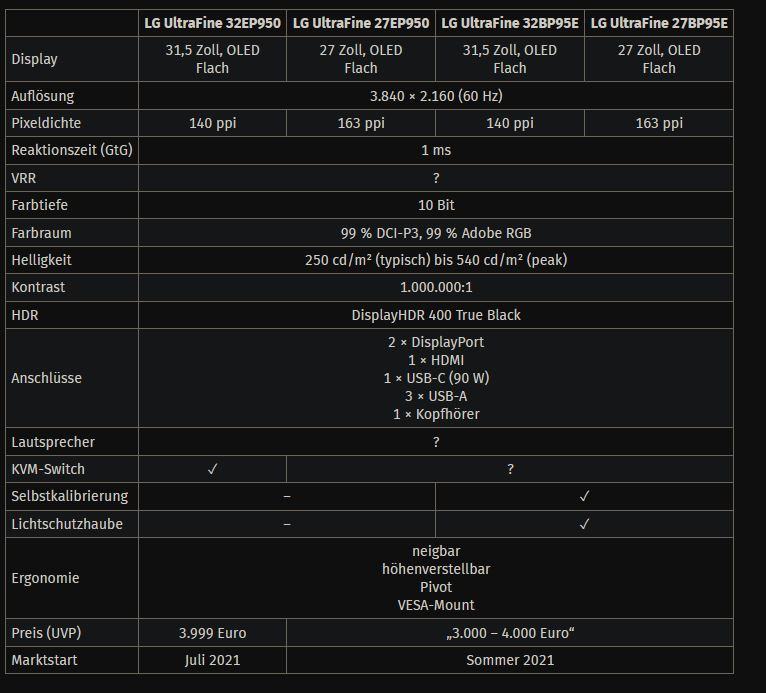Click the LG UltraFine 27BP95E column header
766x693 pixels.
(x=659, y=23)
